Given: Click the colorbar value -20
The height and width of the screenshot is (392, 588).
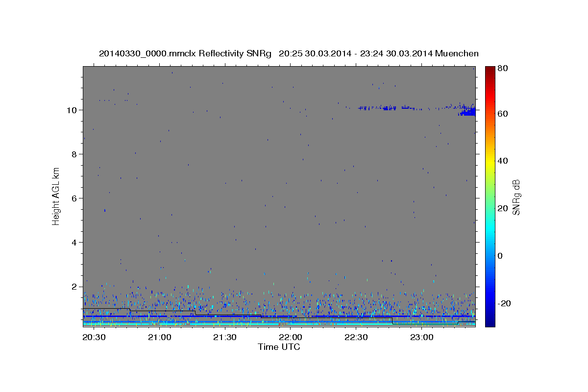Looking at the screenshot, I should 505,303.
